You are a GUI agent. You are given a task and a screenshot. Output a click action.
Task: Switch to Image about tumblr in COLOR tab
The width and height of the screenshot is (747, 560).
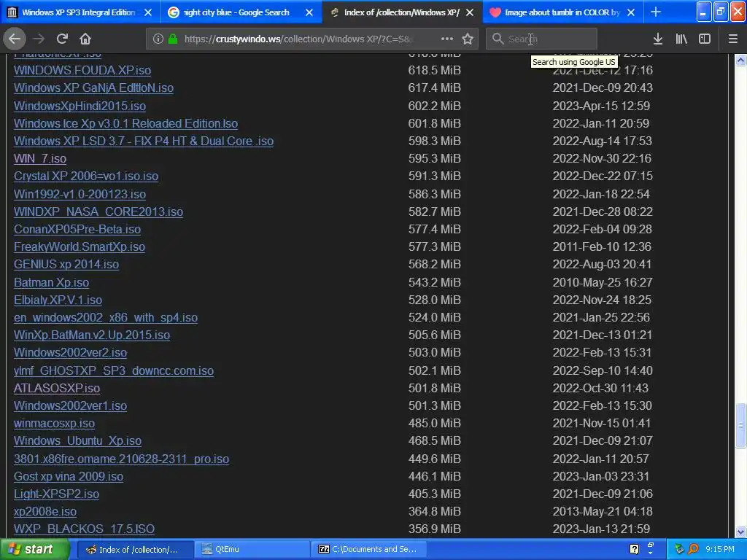point(562,12)
